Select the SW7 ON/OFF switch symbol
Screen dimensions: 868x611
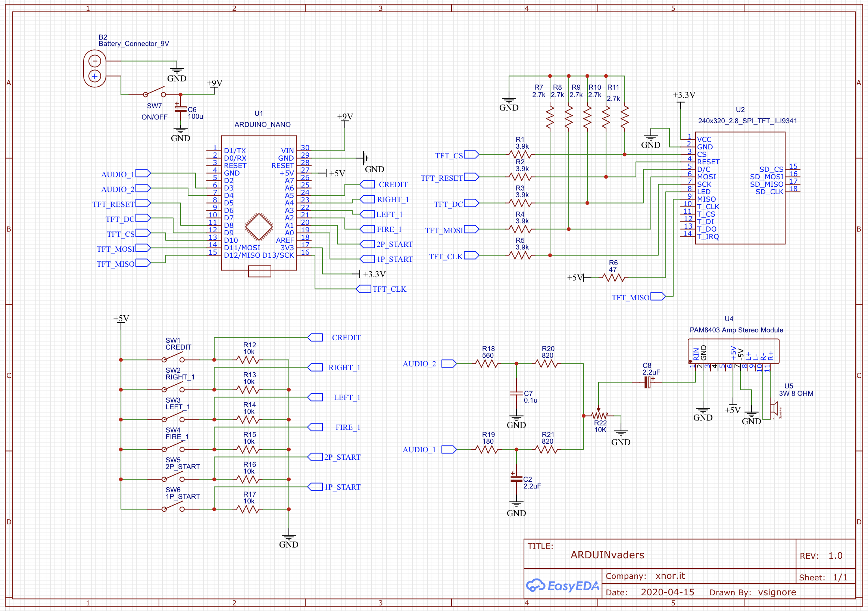[154, 93]
